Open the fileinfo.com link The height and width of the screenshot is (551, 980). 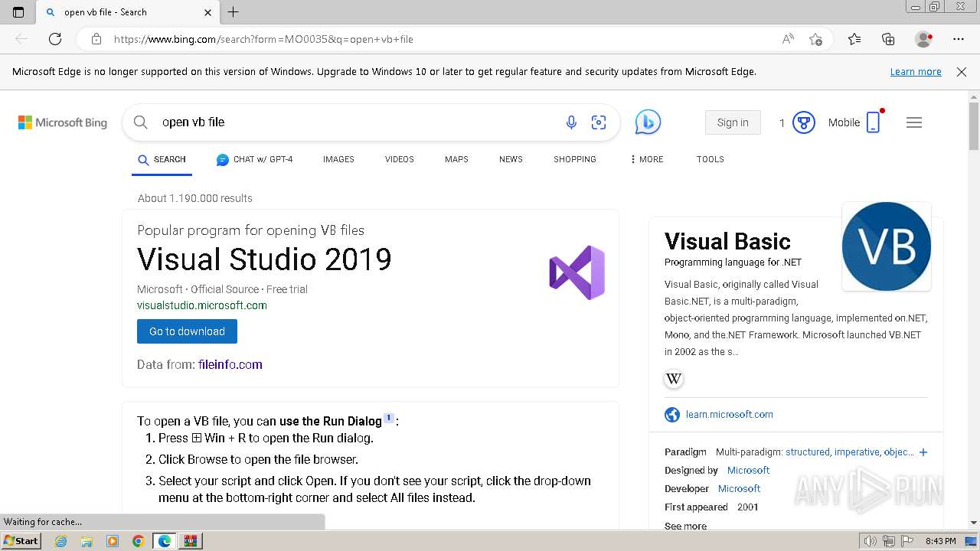(x=230, y=365)
